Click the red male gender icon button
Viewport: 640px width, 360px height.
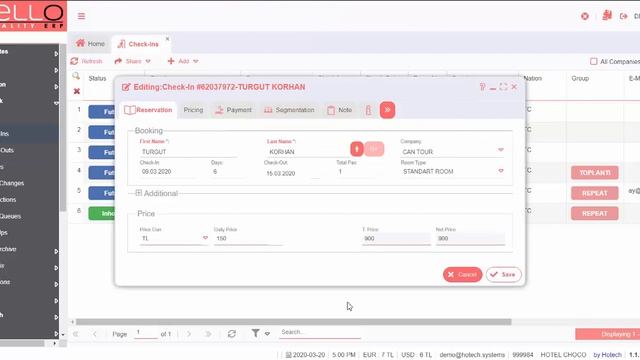tap(357, 149)
